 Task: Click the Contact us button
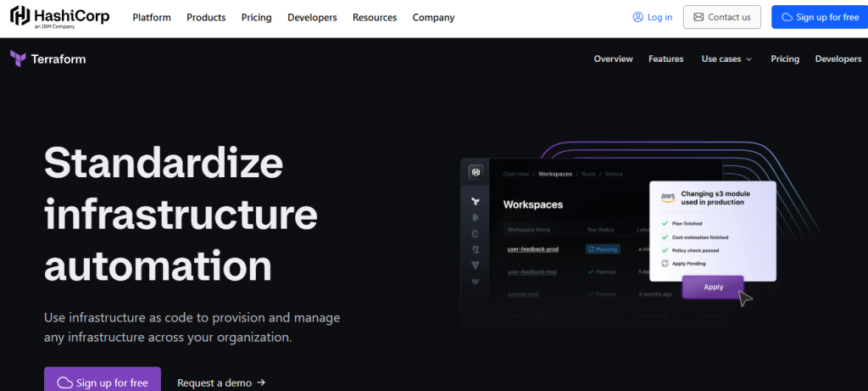tap(722, 17)
